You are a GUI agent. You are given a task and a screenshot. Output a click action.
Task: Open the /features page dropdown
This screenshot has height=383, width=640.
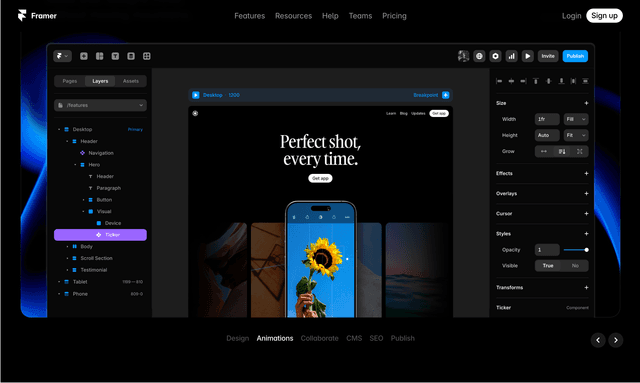click(x=100, y=105)
